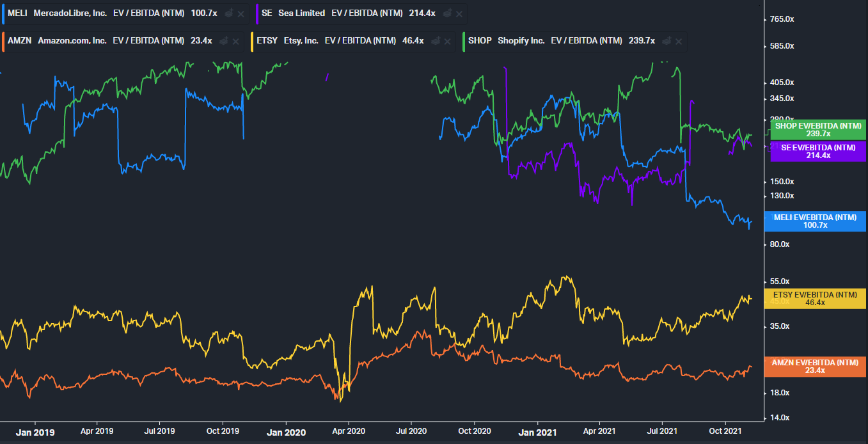Select the AMZN ticker in the legend
This screenshot has width=868, height=444.
tap(19, 40)
